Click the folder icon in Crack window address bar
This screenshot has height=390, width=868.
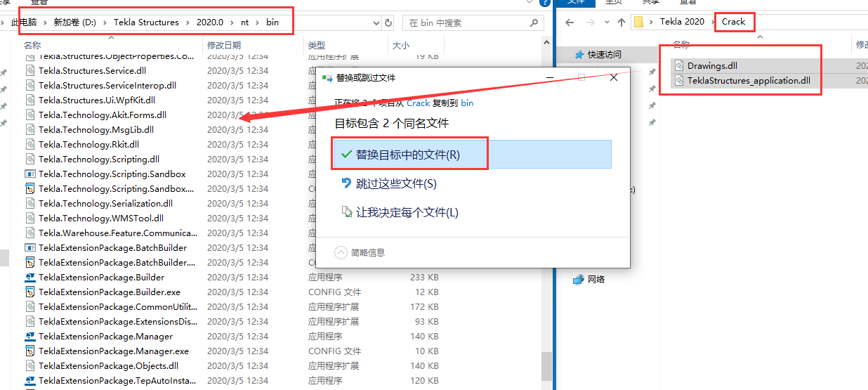click(x=638, y=22)
